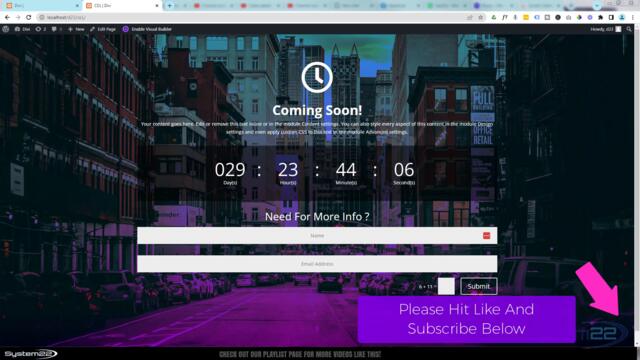Open the Howdy user account menu
Screen dimensions: 640x360
point(606,29)
